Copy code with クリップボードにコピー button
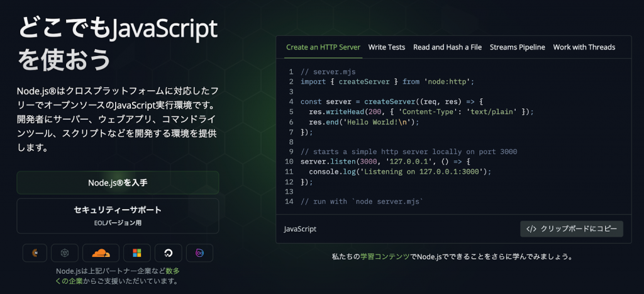The width and height of the screenshot is (644, 294). [x=572, y=229]
